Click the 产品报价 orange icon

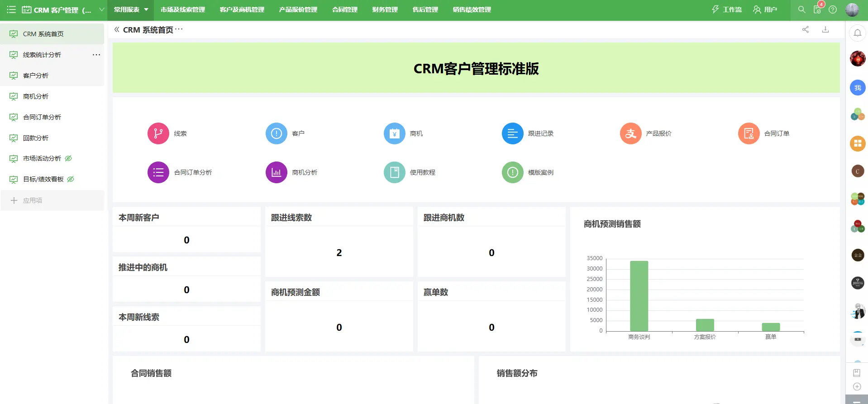point(631,133)
